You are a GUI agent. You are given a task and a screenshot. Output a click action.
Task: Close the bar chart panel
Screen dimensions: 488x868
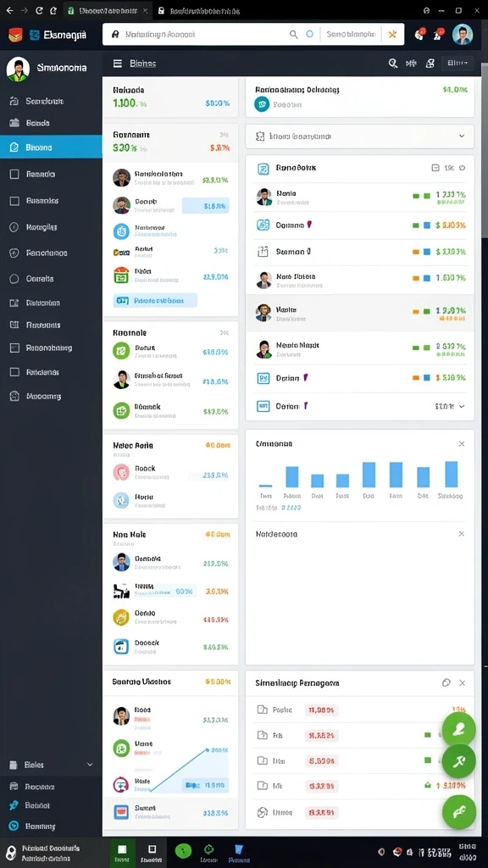(x=462, y=444)
